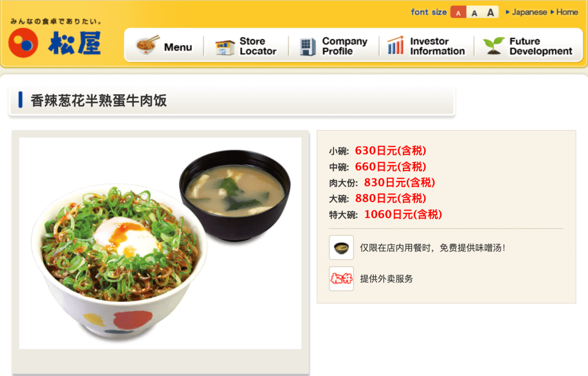Click the store building icon

point(225,48)
